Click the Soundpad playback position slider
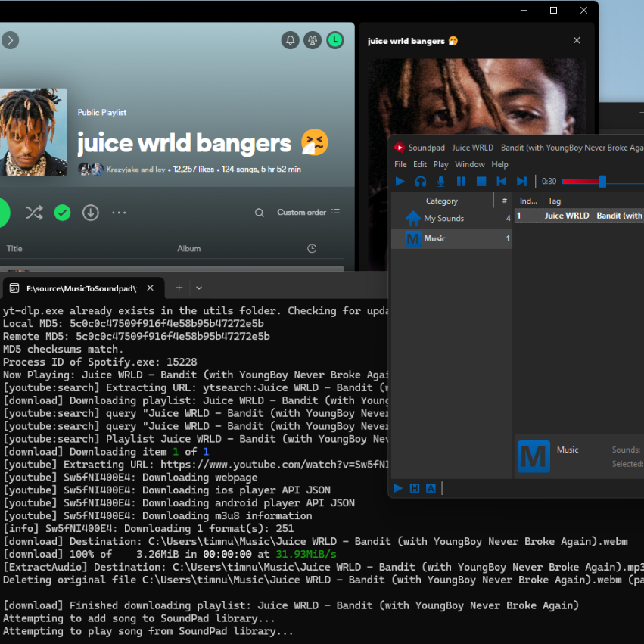The image size is (644, 644). (x=602, y=182)
